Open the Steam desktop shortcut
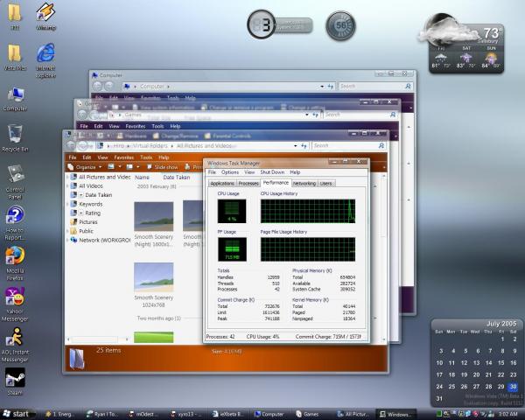Screen dimensions: 525x420 [15, 378]
